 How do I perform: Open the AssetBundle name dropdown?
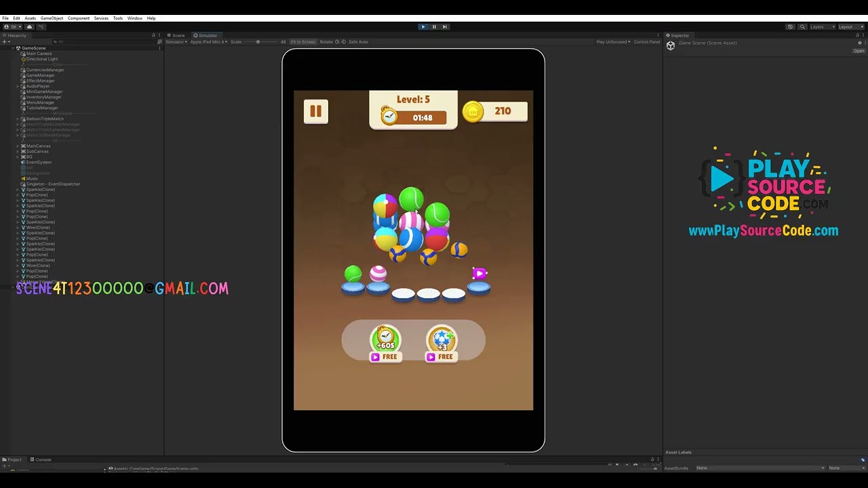[759, 468]
